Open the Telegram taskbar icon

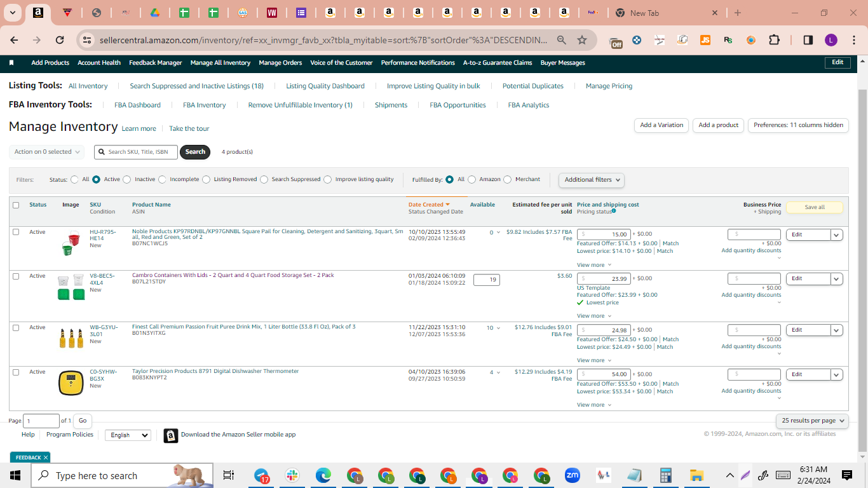[x=262, y=475]
